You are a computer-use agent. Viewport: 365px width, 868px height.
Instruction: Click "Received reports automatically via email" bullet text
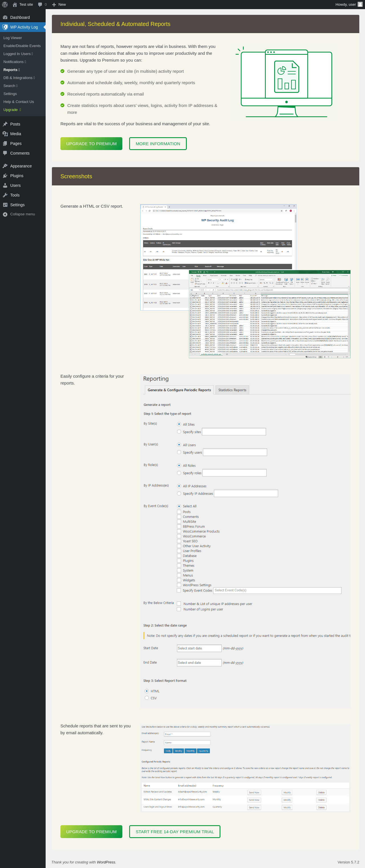coord(106,94)
